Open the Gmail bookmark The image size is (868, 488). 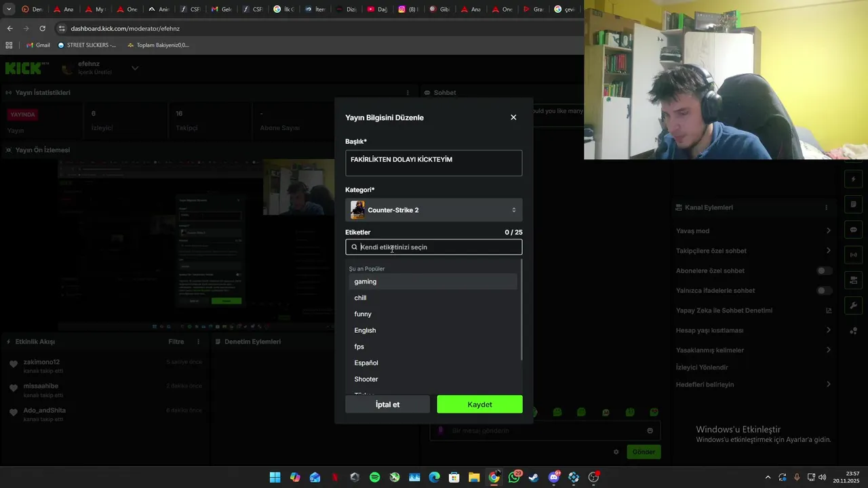(38, 45)
